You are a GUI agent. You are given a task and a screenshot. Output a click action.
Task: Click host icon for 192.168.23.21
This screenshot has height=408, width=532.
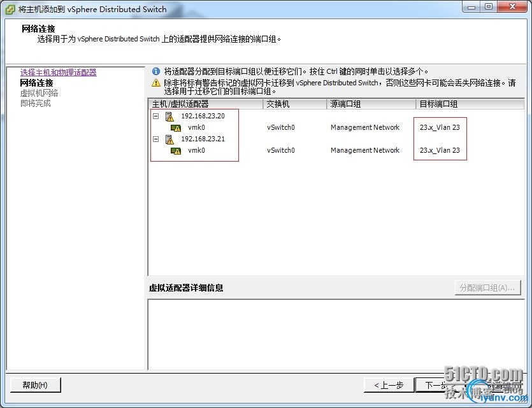click(x=169, y=139)
